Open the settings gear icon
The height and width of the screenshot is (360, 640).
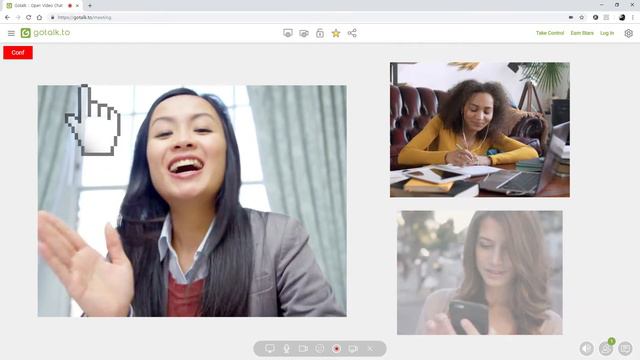tap(629, 33)
